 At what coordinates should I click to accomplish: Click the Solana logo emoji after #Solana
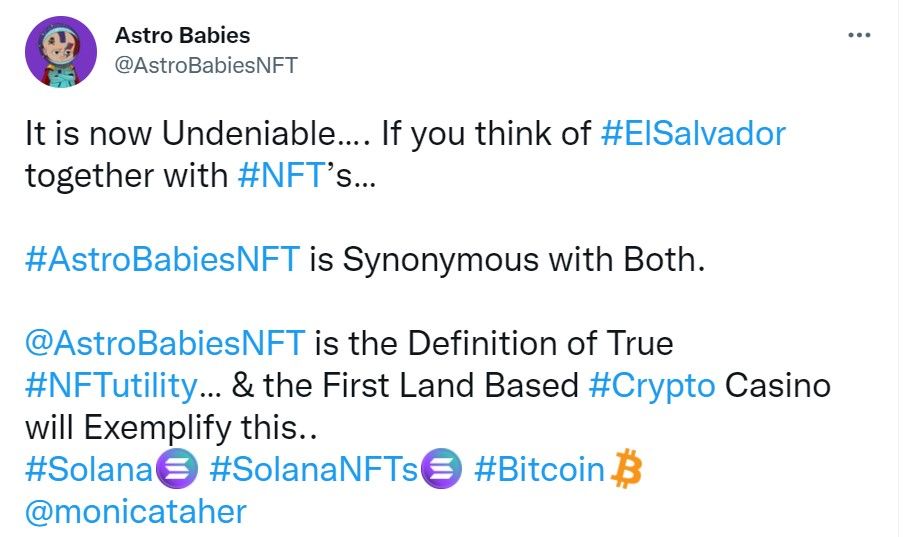(x=181, y=469)
